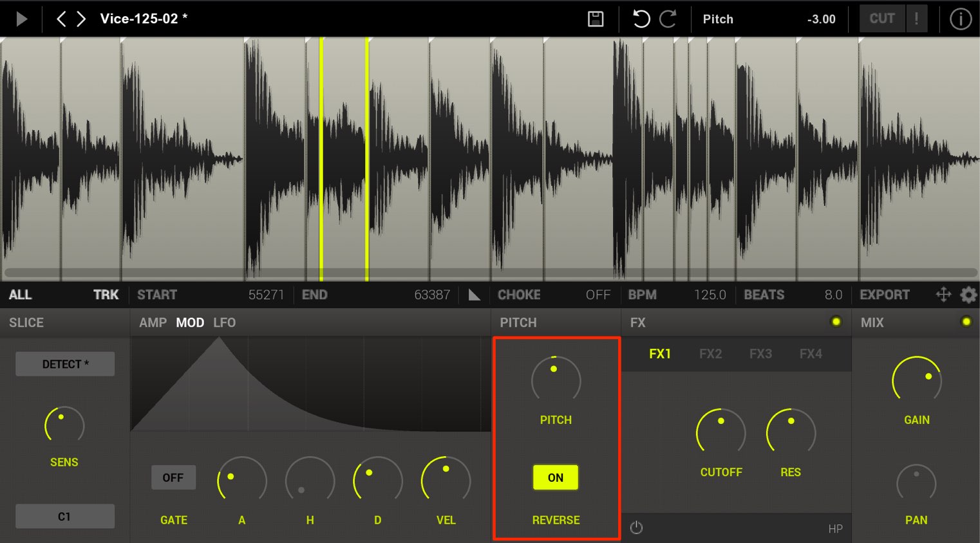This screenshot has width=980, height=543.
Task: Click the PAN knob
Action: (916, 484)
